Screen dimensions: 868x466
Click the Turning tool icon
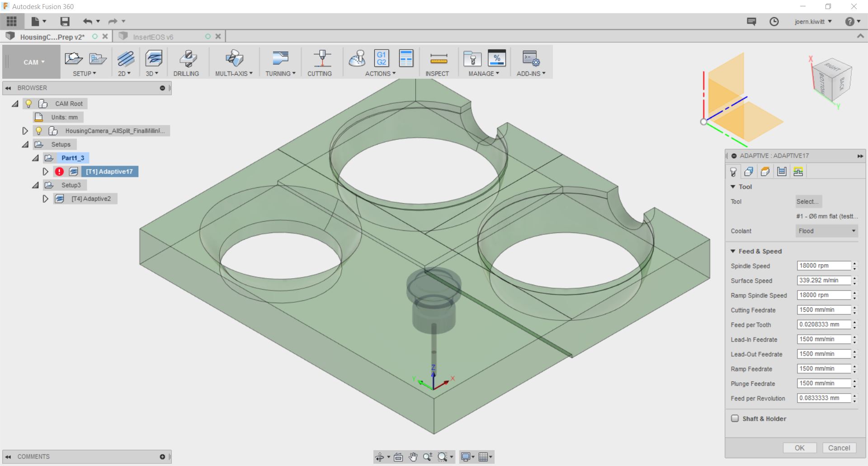(x=280, y=58)
